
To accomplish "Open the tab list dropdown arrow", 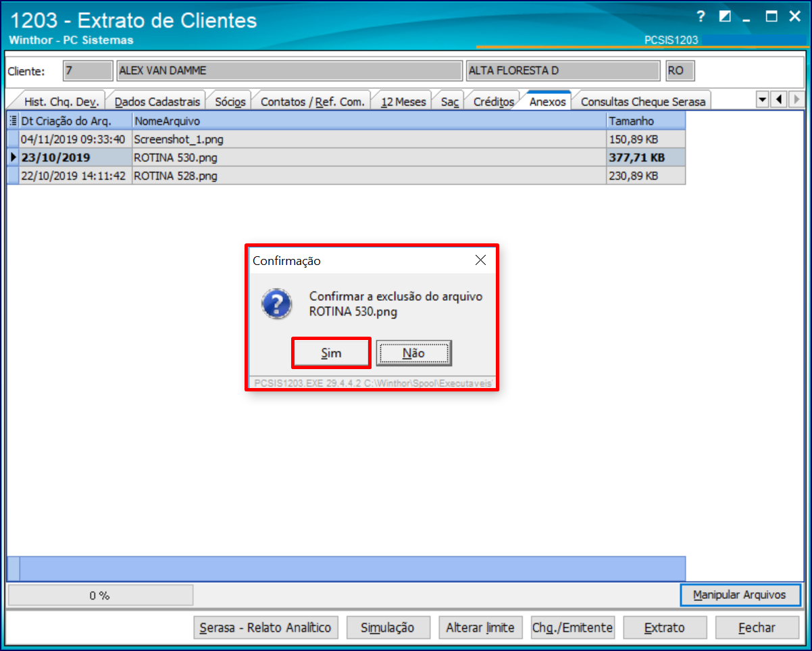I will [763, 99].
